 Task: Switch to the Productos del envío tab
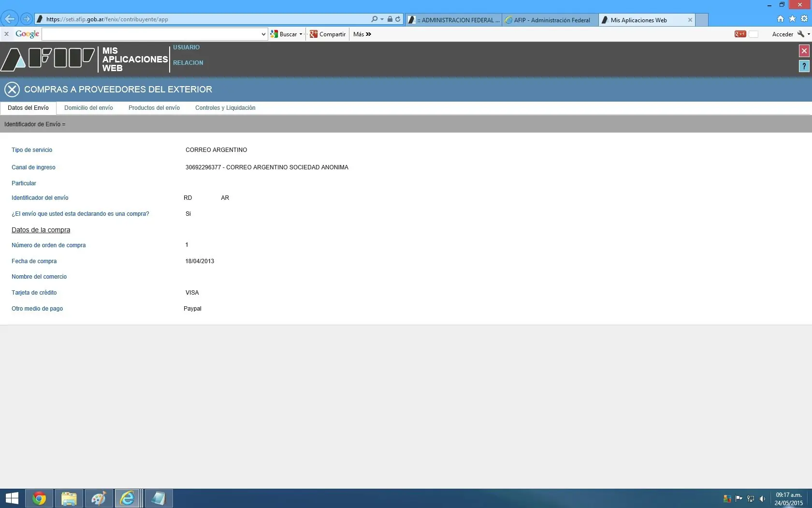coord(154,108)
